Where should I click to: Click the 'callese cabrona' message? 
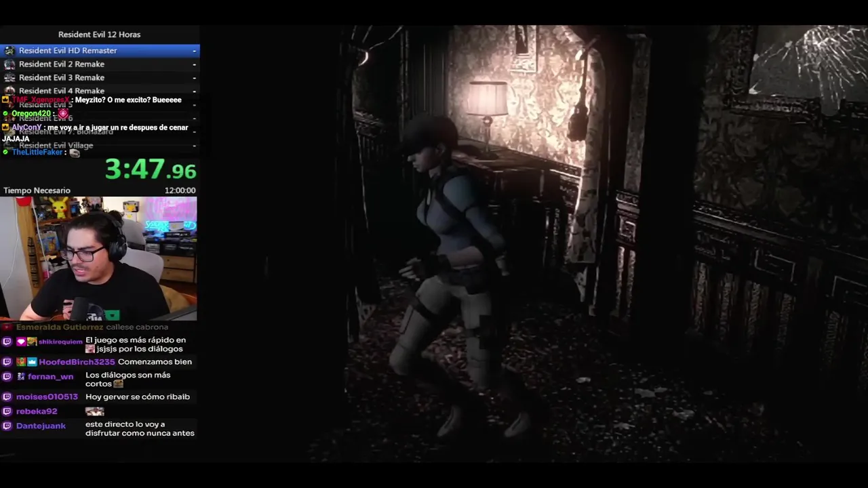137,327
